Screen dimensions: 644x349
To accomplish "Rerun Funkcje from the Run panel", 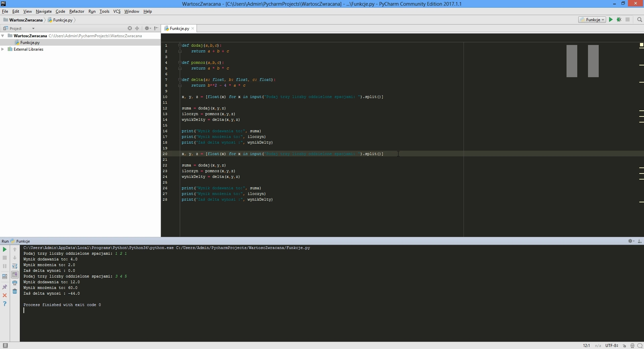I will pos(5,249).
